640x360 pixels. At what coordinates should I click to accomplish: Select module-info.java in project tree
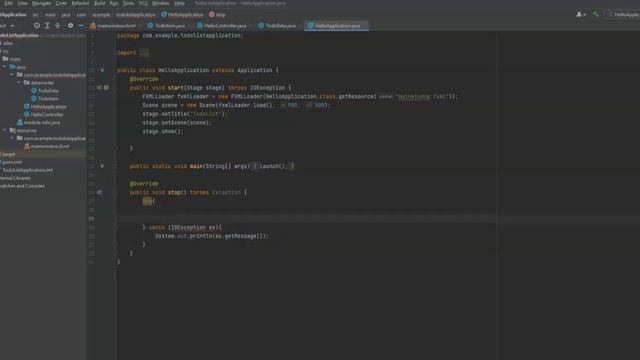click(x=38, y=122)
